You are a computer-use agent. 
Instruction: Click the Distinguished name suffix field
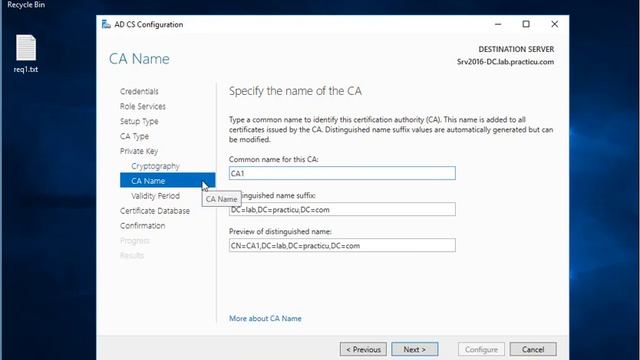tap(342, 209)
